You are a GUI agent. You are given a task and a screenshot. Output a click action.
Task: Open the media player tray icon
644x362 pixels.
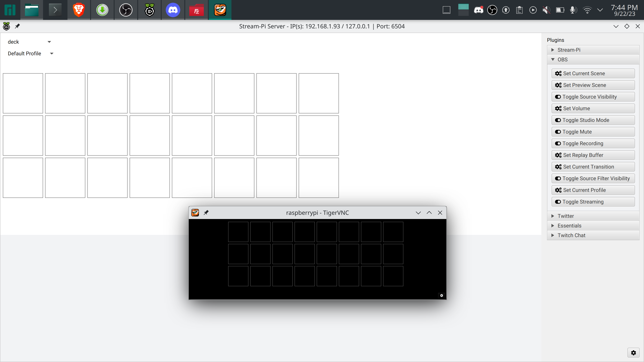point(533,10)
